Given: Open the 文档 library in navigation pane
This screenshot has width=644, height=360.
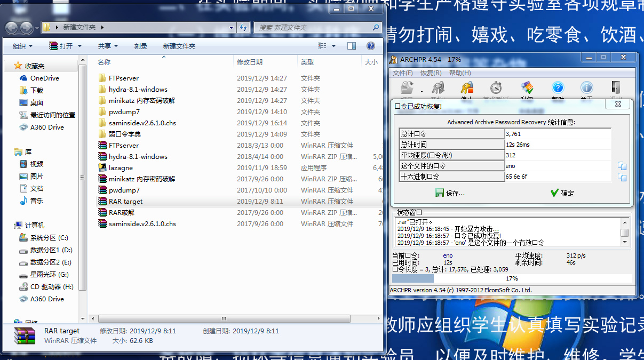Looking at the screenshot, I should pos(37,188).
